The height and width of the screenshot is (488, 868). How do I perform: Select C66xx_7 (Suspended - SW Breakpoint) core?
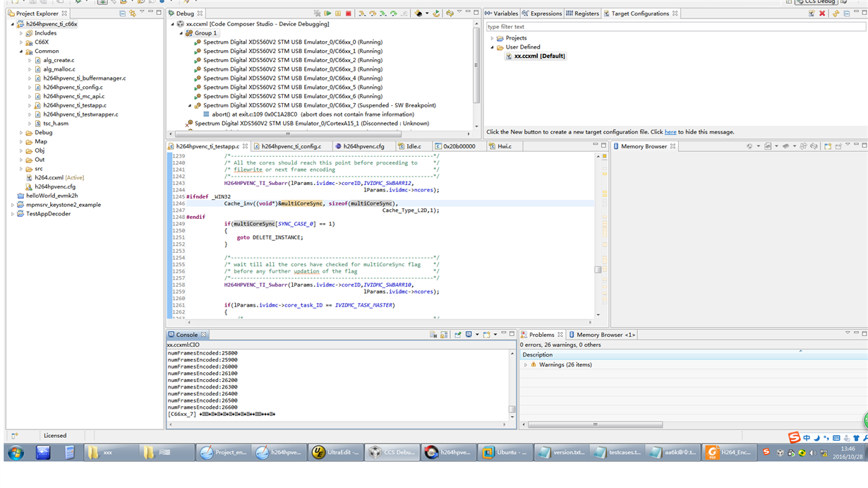(x=320, y=105)
